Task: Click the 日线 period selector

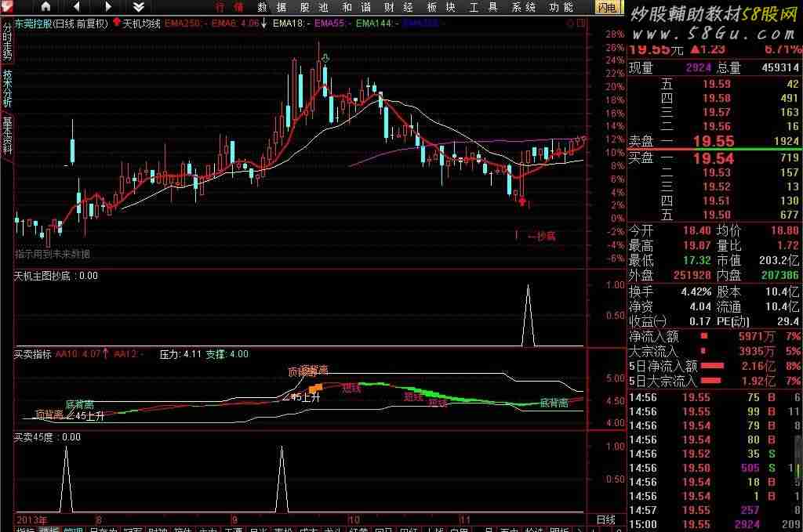Action: pyautogui.click(x=606, y=519)
